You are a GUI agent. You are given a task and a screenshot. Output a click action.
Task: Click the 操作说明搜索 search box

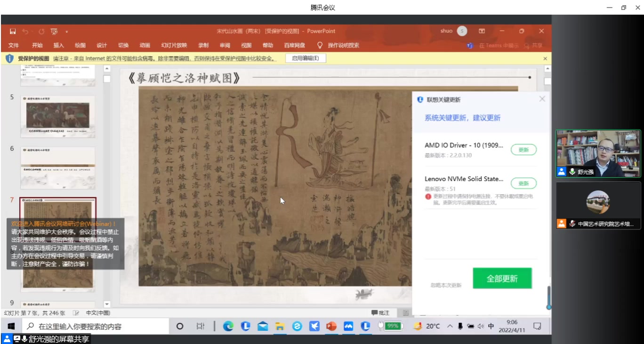pyautogui.click(x=344, y=45)
